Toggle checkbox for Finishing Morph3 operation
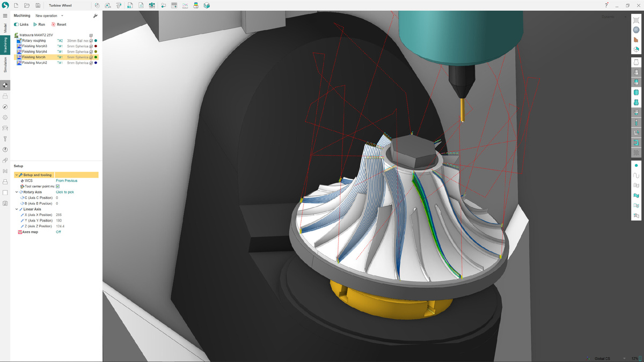This screenshot has height=362, width=644. click(91, 46)
